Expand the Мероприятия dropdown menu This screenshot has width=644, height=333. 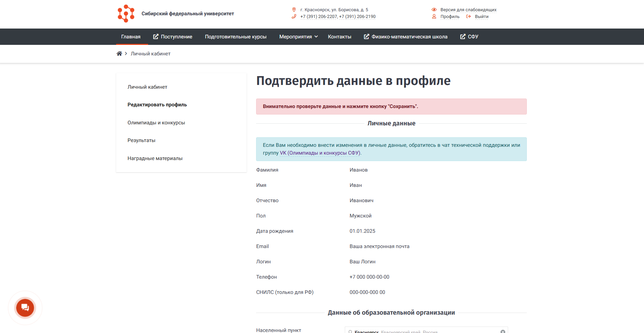click(x=298, y=37)
